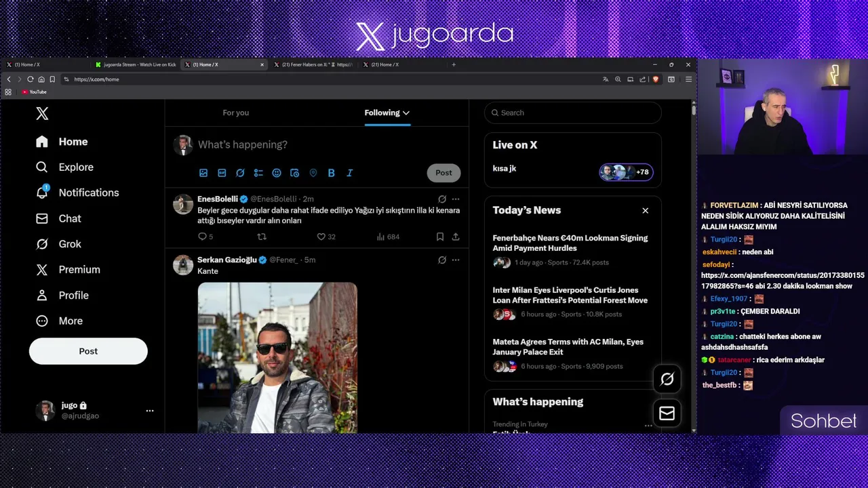868x488 pixels.
Task: Click the Grok icon on Serkan Gazioğlu's post
Action: click(x=442, y=260)
